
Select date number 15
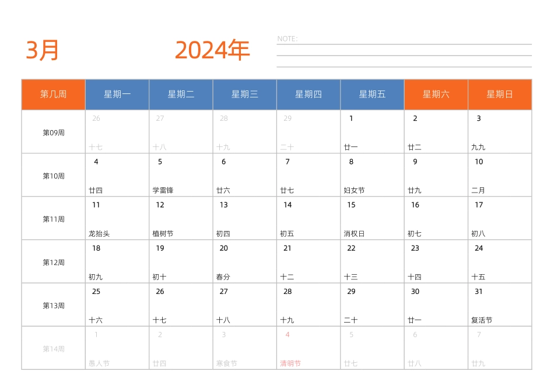351,205
